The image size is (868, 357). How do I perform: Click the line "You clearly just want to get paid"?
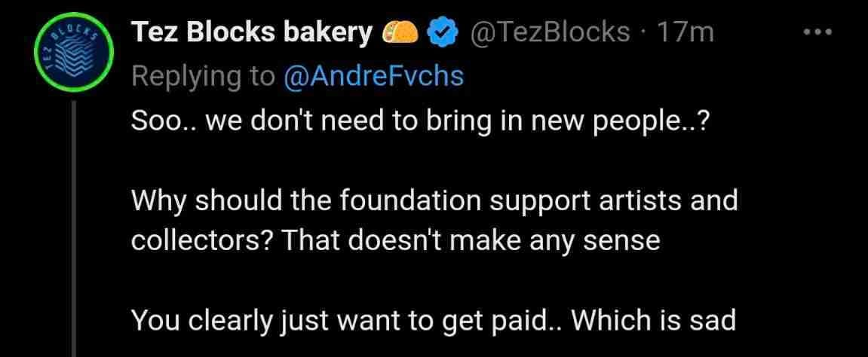pos(433,319)
